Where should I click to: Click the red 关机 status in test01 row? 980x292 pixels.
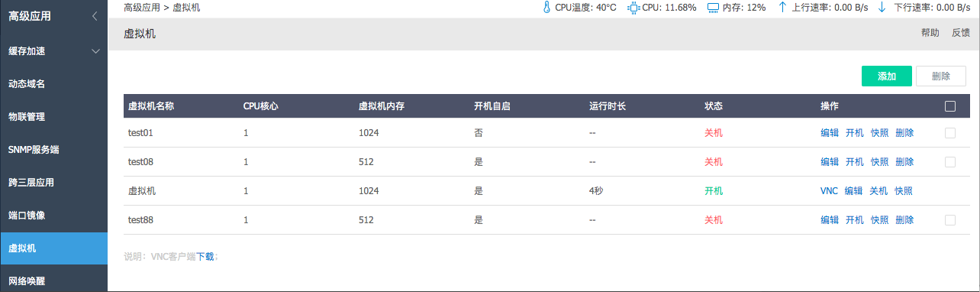[714, 133]
